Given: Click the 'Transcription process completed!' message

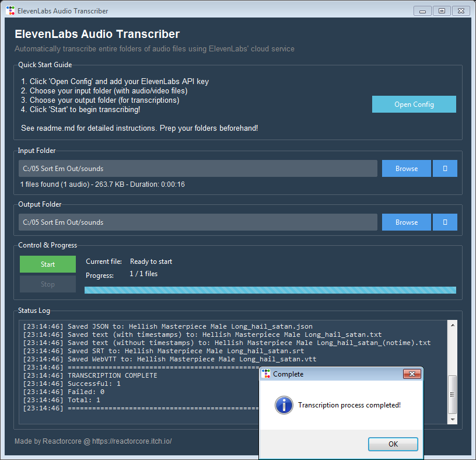Looking at the screenshot, I should pos(349,405).
